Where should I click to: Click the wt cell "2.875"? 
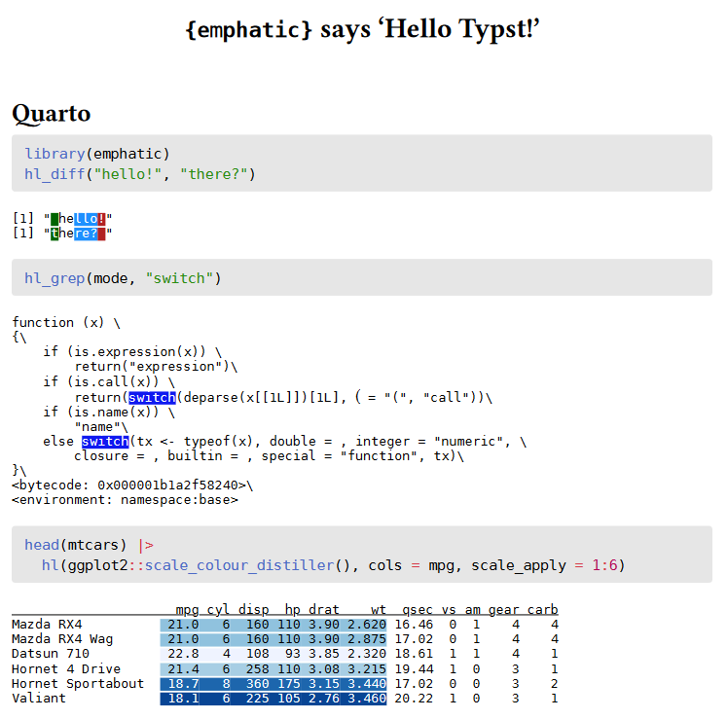click(x=367, y=638)
